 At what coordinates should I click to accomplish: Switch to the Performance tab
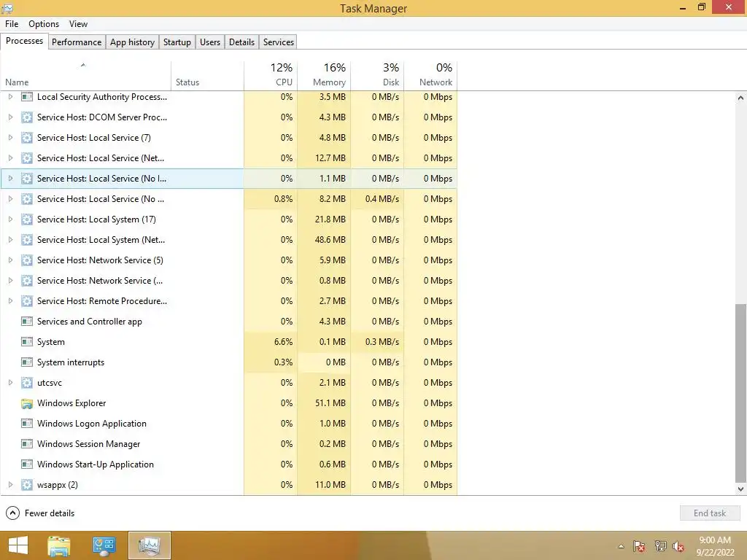(x=77, y=42)
